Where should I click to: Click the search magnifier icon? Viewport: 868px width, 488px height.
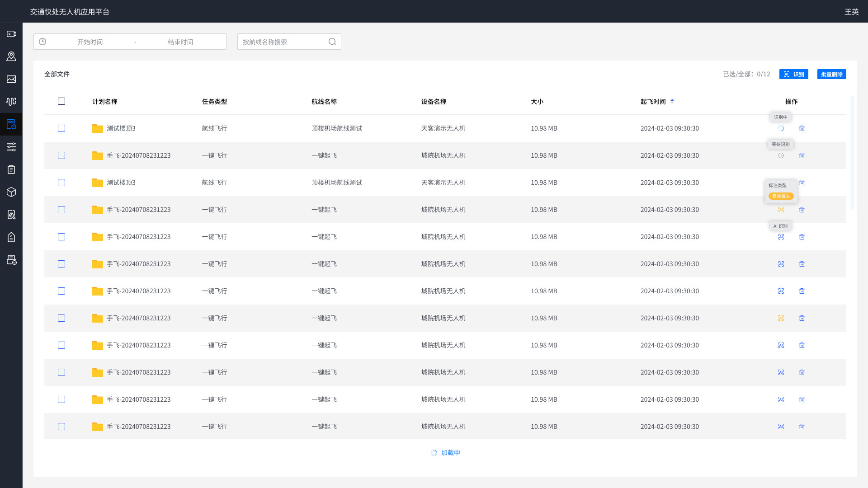tap(332, 42)
